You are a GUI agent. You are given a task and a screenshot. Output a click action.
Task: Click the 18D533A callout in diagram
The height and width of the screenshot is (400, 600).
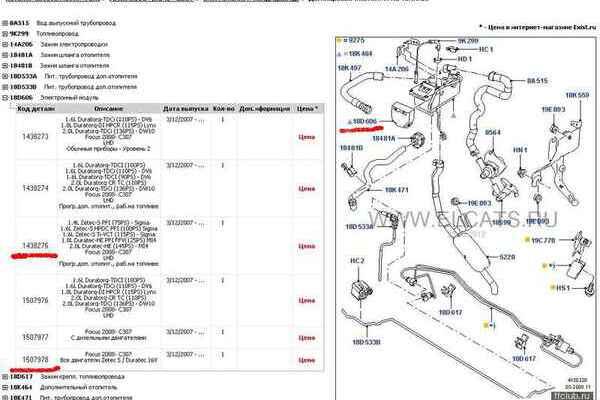click(359, 227)
